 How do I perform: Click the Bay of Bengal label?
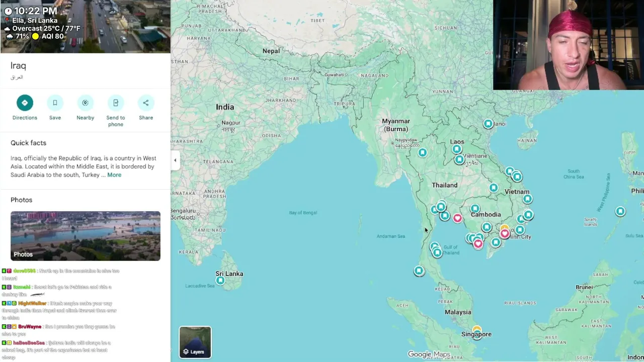[x=303, y=213]
